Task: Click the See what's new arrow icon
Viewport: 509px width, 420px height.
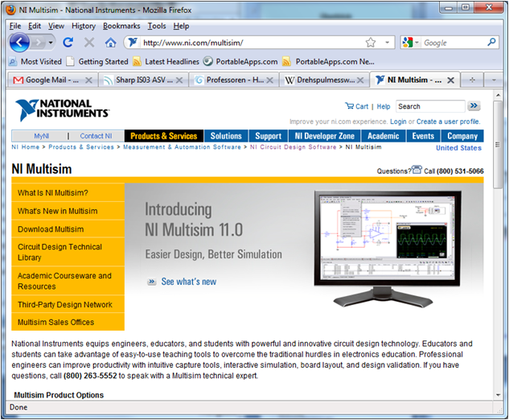Action: pyautogui.click(x=151, y=282)
